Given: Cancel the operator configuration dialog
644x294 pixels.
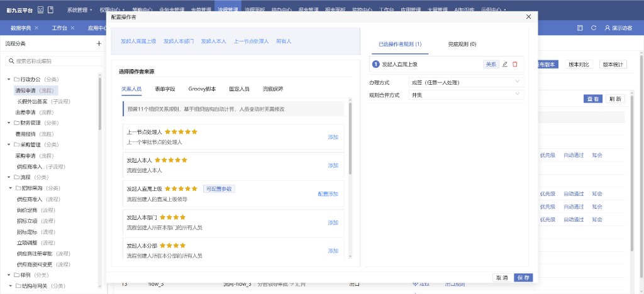Looking at the screenshot, I should coord(502,278).
